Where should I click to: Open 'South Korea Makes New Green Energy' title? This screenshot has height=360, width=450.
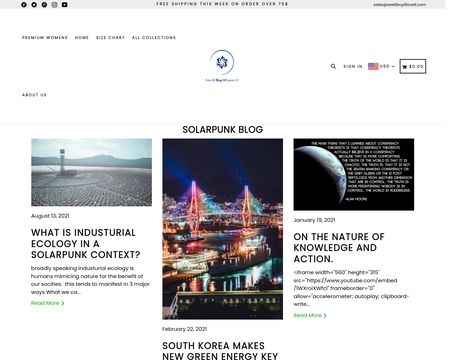(x=220, y=351)
